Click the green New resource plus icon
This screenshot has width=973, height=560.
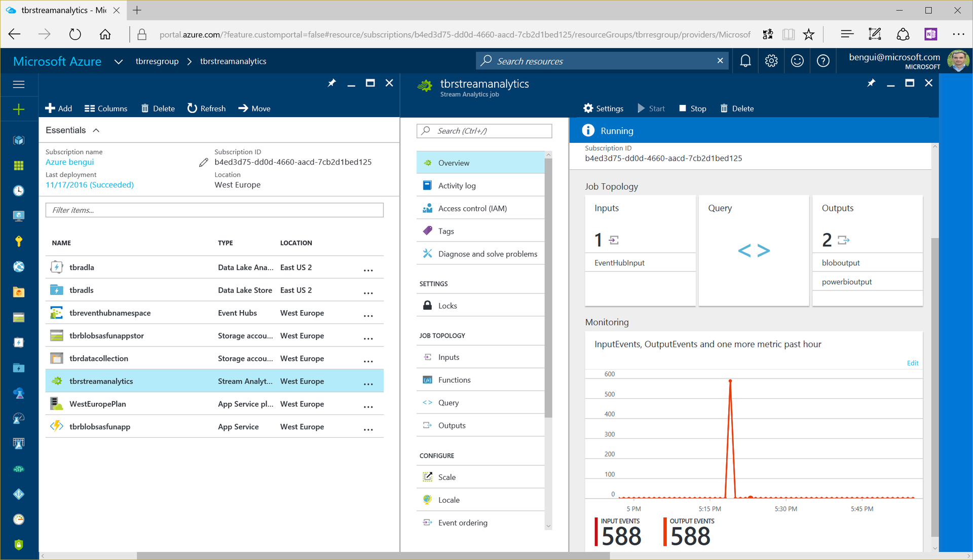pyautogui.click(x=19, y=109)
